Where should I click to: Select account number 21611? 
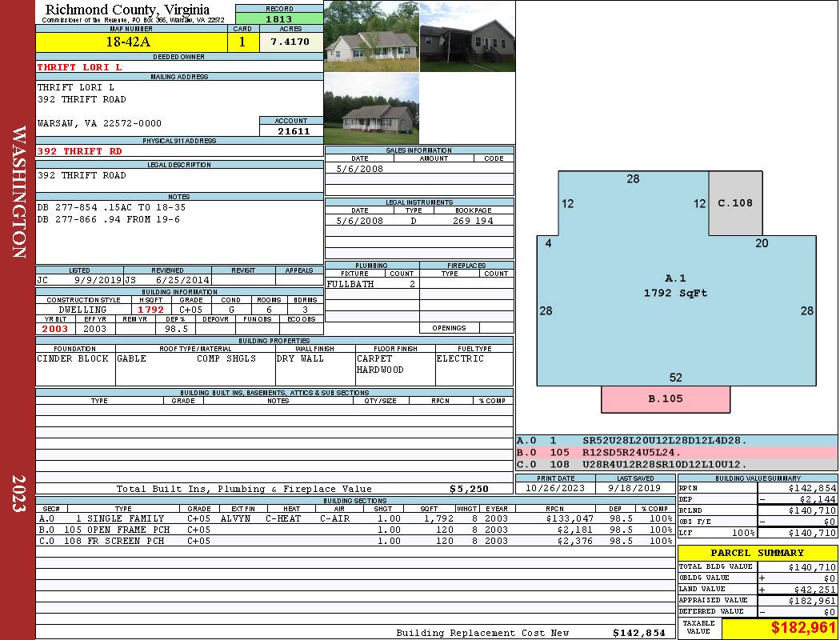point(293,131)
